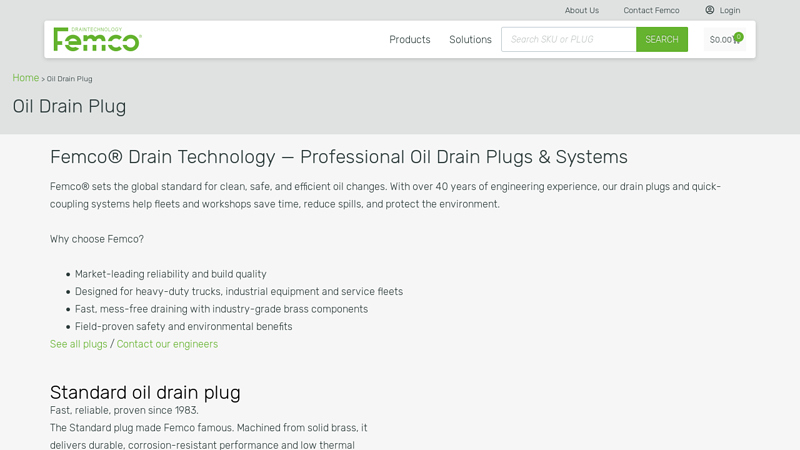The image size is (800, 450).
Task: Click the green SEARCH button
Action: 662,39
